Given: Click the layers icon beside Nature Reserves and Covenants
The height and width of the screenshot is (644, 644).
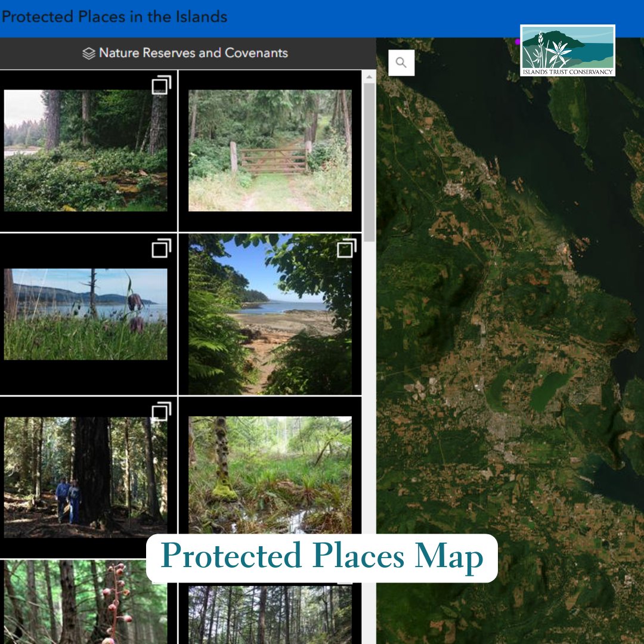Looking at the screenshot, I should pyautogui.click(x=89, y=54).
